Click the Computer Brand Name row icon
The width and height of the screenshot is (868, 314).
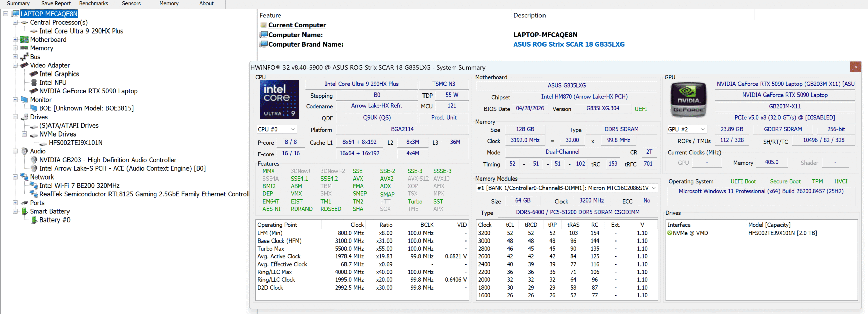point(263,44)
